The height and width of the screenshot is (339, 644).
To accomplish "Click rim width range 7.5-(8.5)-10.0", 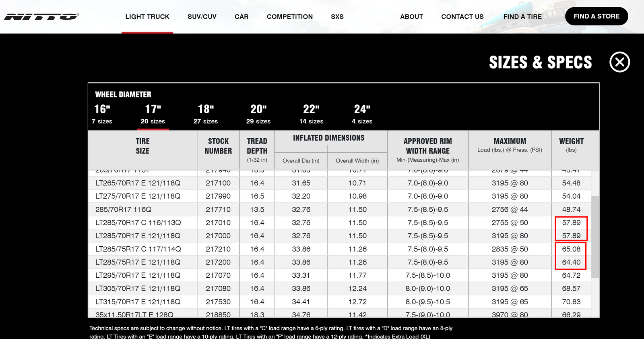I will [x=428, y=275].
